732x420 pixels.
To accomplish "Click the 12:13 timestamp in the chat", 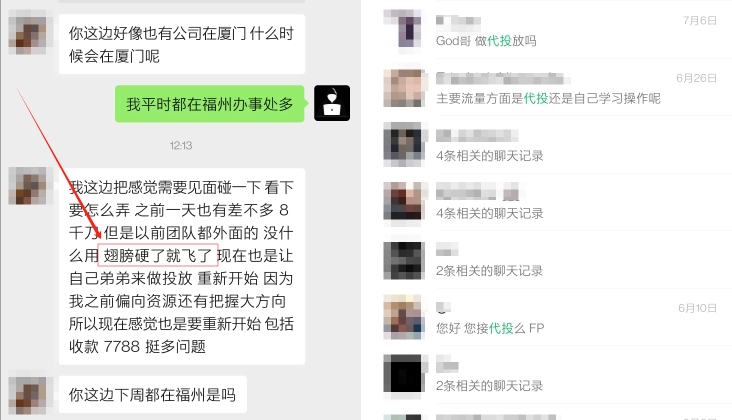I will pos(181,146).
